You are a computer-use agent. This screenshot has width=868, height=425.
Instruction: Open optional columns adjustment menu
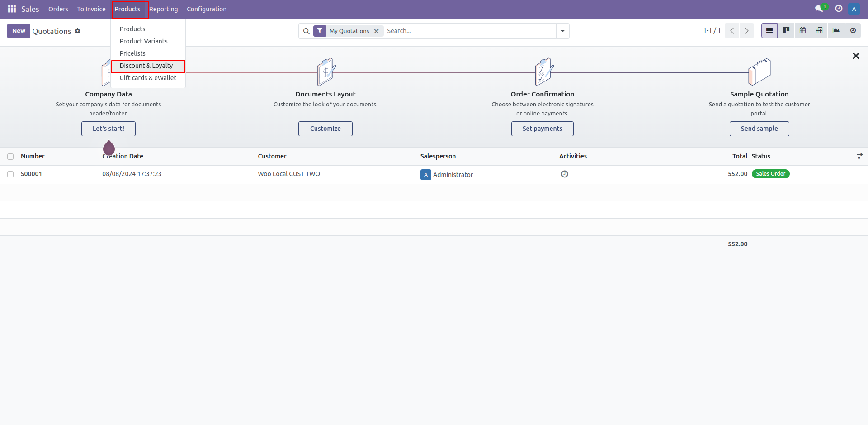tap(859, 156)
